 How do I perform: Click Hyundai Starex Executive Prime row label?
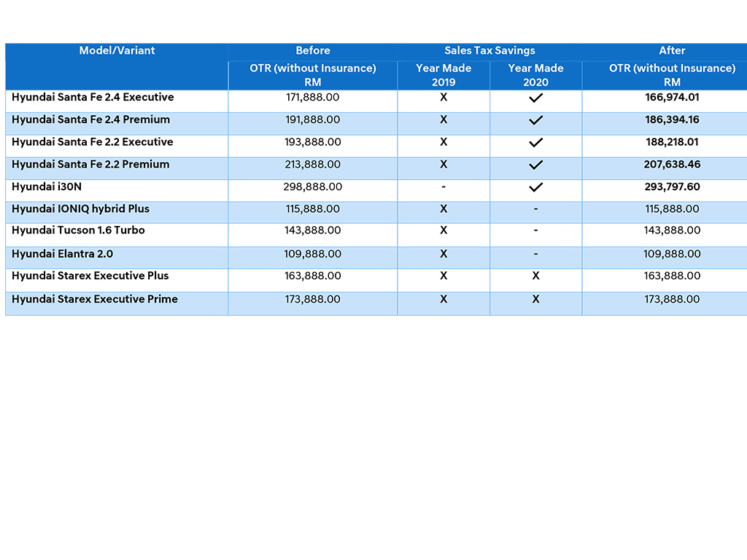95,299
